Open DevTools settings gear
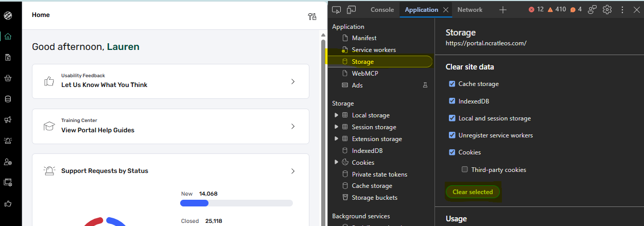Screen dimensions: 644x226 [607, 9]
